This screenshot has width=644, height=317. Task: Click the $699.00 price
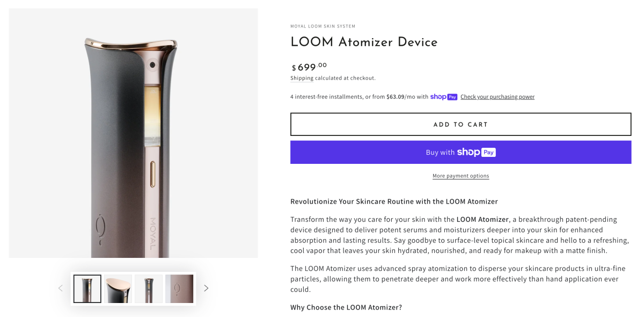(309, 67)
